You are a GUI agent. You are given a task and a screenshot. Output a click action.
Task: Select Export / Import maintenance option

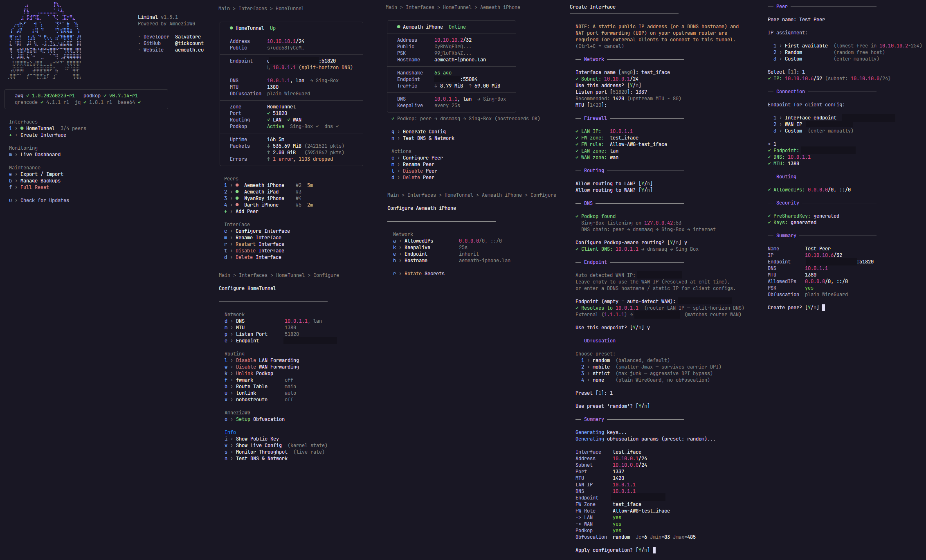(x=36, y=174)
